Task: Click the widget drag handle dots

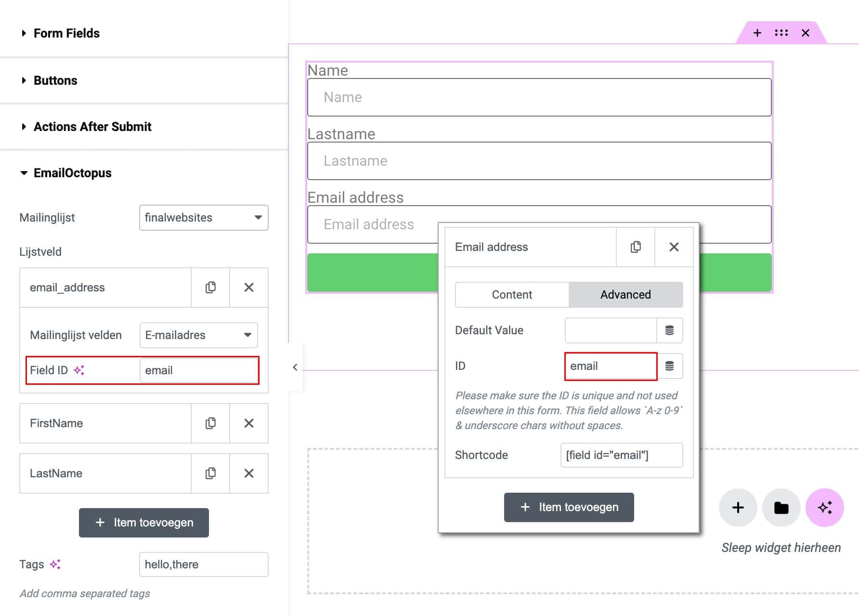Action: (x=781, y=33)
